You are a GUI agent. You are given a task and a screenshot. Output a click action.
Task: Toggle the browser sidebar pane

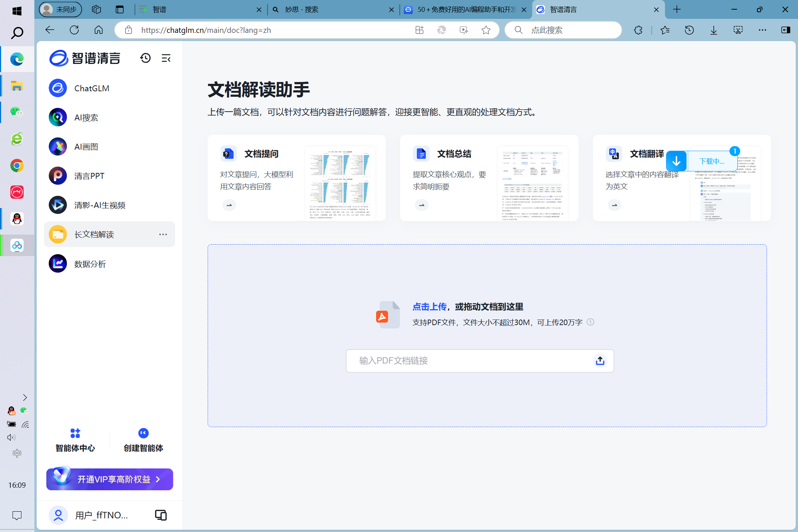[x=786, y=30]
